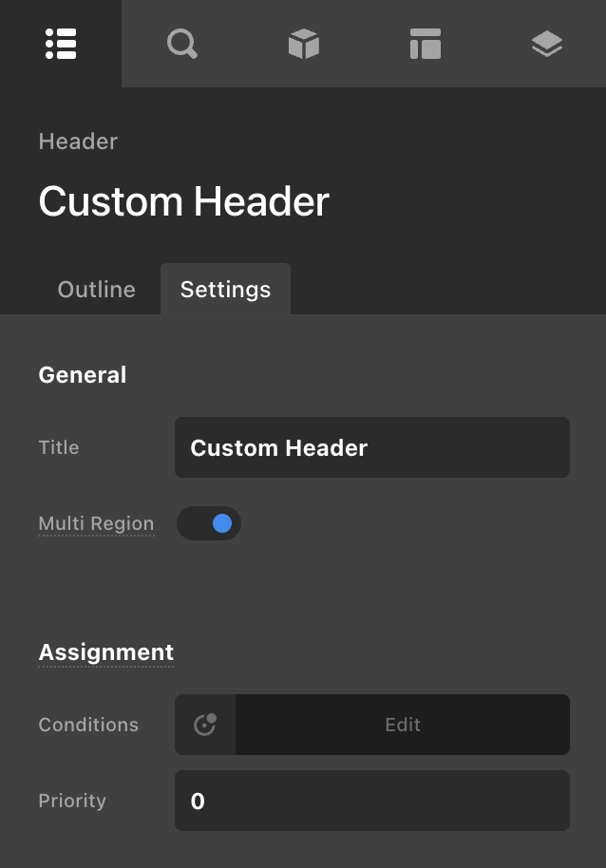Open the outline list icon in top bar

[61, 44]
